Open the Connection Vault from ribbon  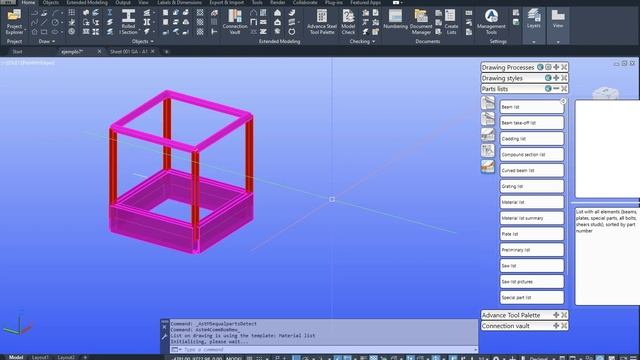(235, 22)
